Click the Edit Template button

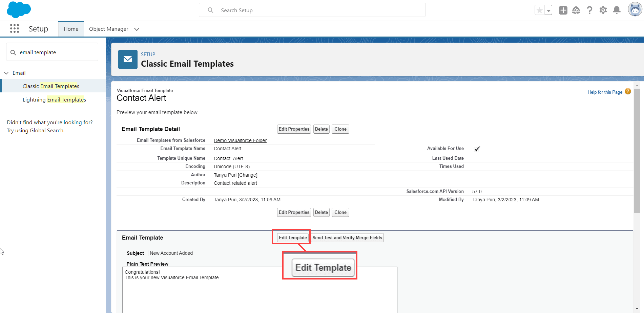pos(293,238)
